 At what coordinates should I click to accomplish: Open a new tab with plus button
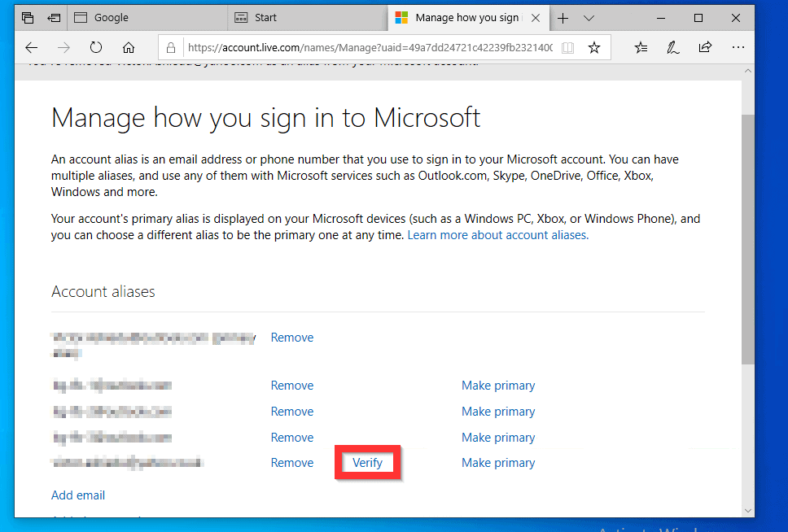(563, 17)
